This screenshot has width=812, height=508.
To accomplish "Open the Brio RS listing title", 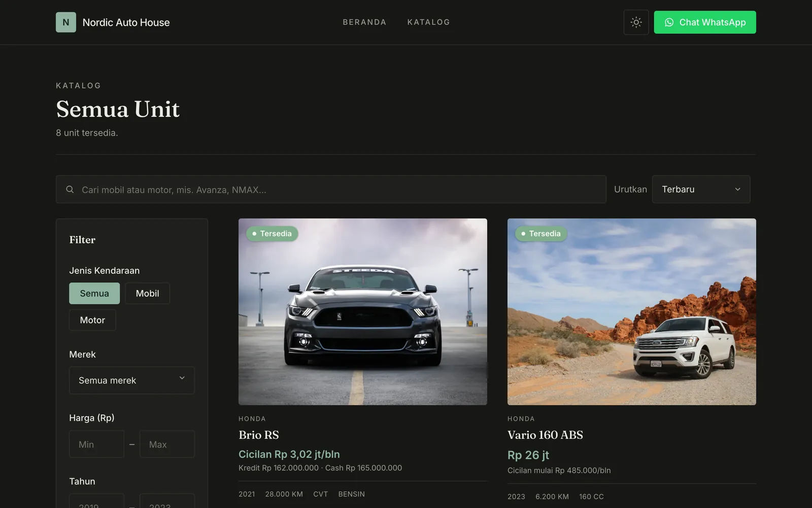I will coord(259,435).
